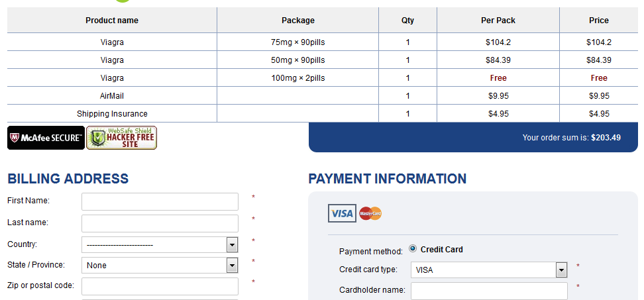Click the AirMail row label
Screen dimensions: 644x300
(112, 95)
